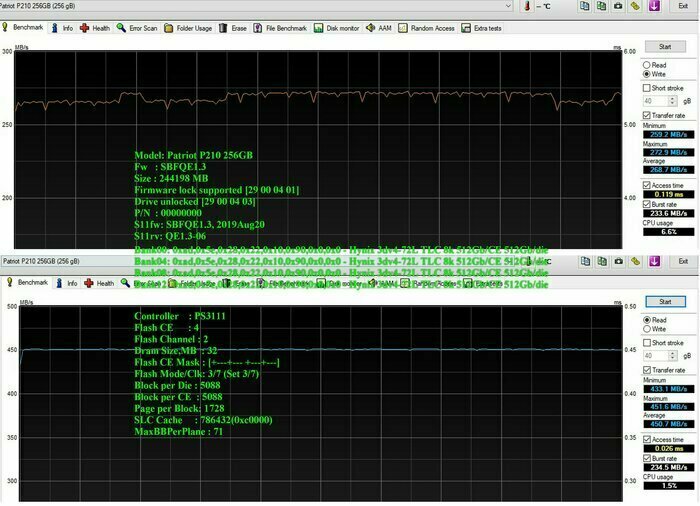The height and width of the screenshot is (506, 700).
Task: Click camera save-screenshot icon in upper window
Action: (x=618, y=6)
